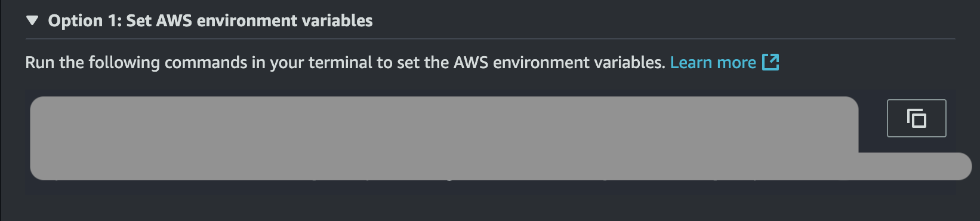Click the center of the hidden credentials area
Image resolution: width=980 pixels, height=221 pixels.
point(444,138)
